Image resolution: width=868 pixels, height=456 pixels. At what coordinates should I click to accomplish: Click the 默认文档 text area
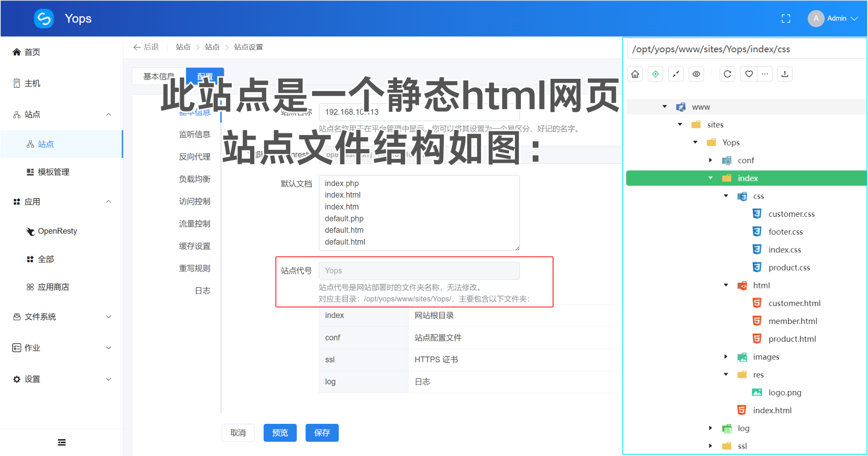click(x=419, y=213)
